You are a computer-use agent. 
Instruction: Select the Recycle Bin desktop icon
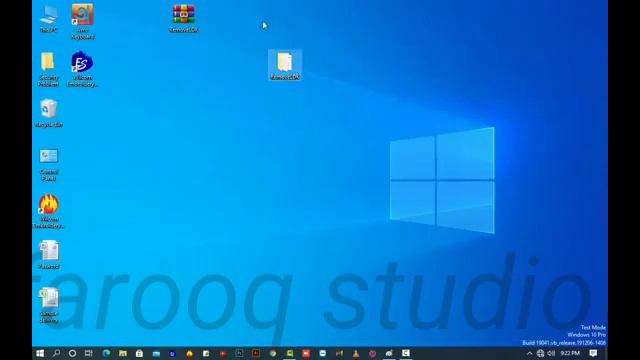(x=49, y=113)
